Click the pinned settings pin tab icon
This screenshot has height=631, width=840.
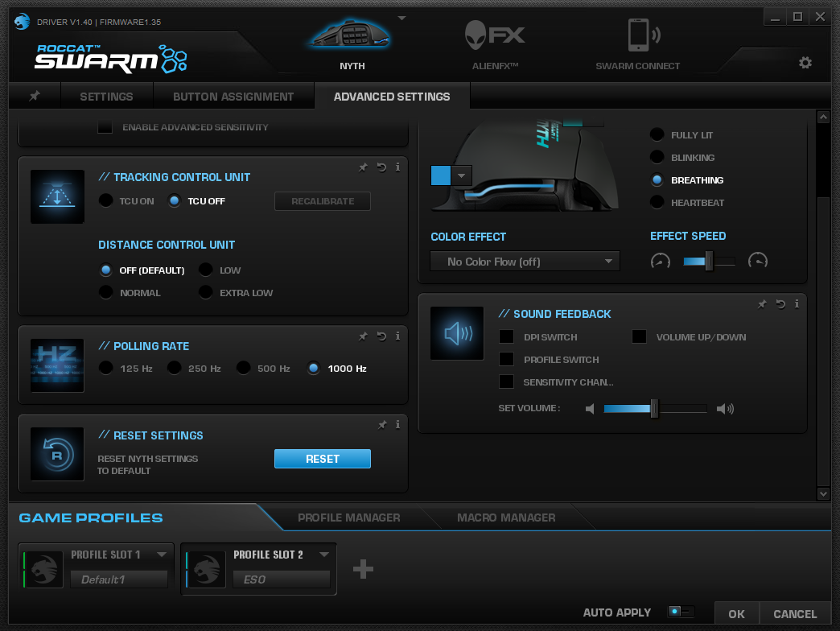[x=35, y=96]
